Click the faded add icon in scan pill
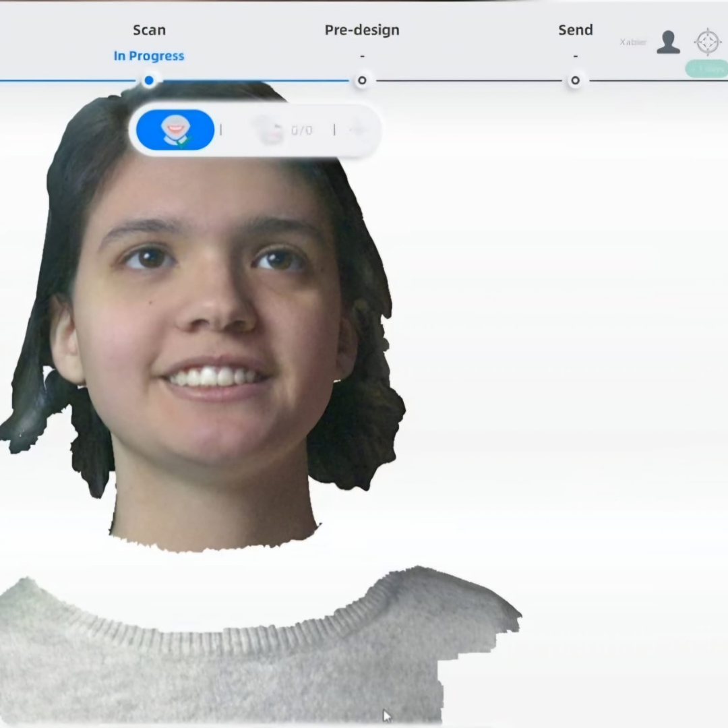The image size is (728, 728). coord(357,129)
